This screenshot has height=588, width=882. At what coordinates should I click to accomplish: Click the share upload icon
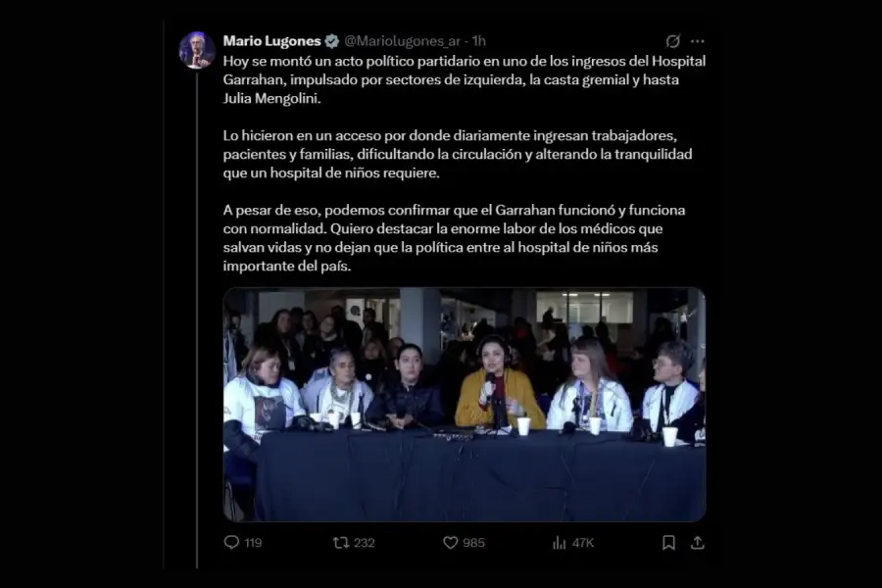click(x=698, y=542)
